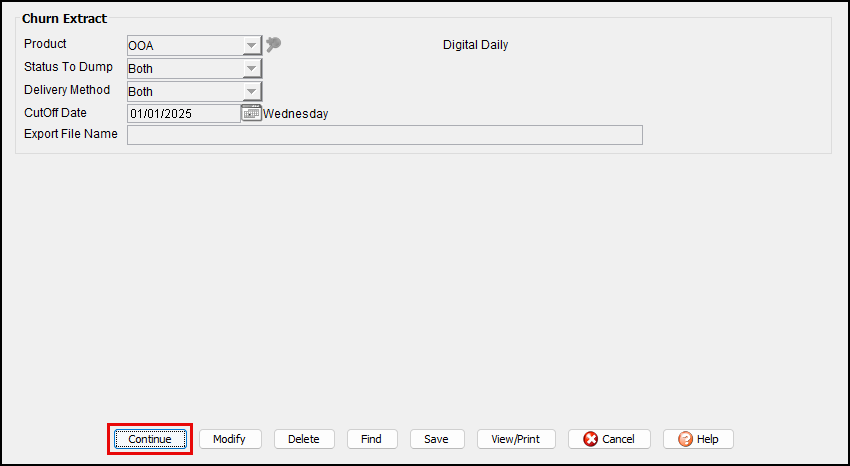Click the Wednesday day label

coord(296,114)
